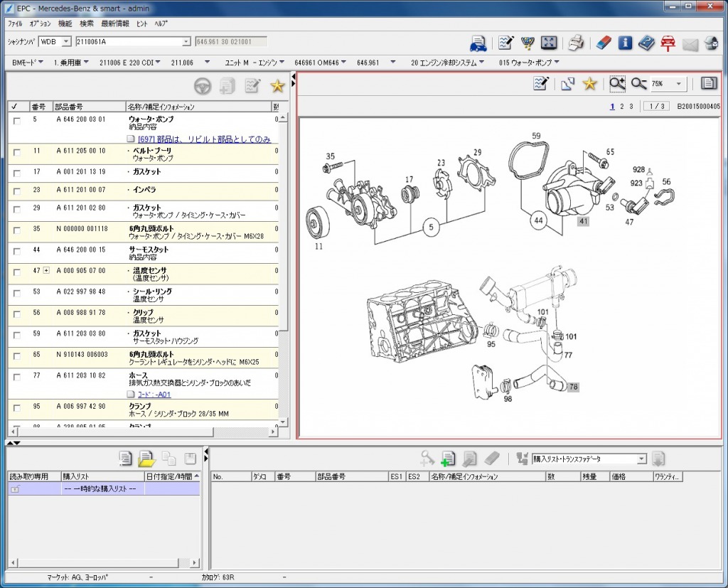Click the 日付指定/時間 column header

[172, 476]
